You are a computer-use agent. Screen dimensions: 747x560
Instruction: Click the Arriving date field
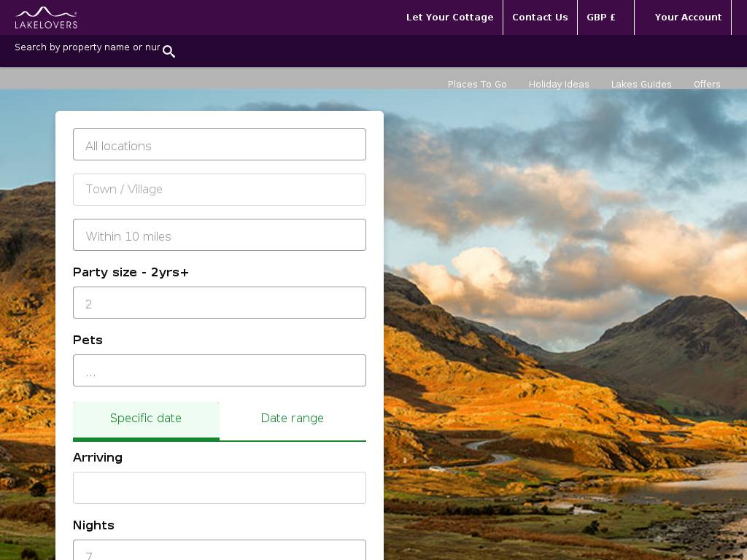click(x=220, y=488)
